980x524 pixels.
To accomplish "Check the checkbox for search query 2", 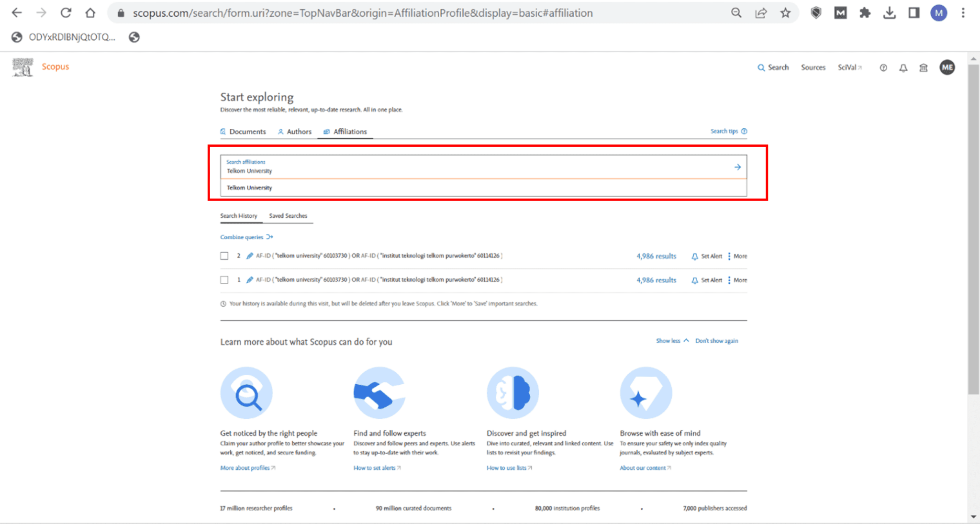I will pyautogui.click(x=224, y=256).
